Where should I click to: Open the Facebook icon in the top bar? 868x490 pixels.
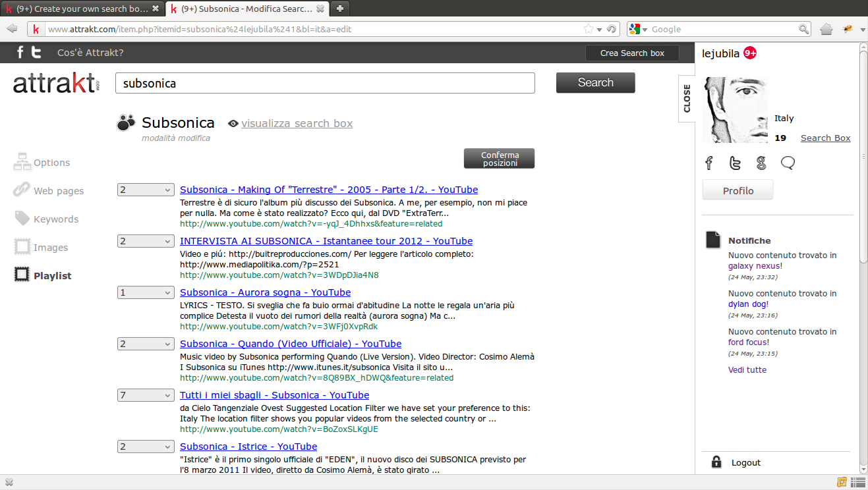tap(20, 53)
